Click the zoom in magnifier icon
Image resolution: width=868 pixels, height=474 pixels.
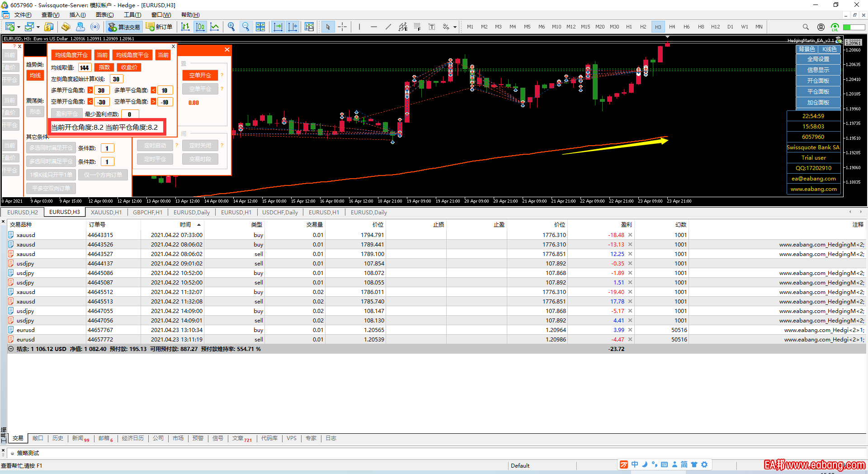[x=231, y=27]
